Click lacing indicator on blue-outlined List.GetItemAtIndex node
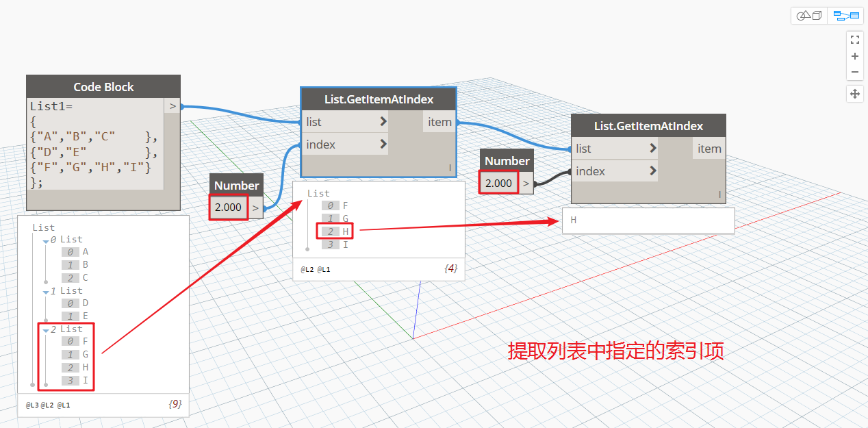Viewport: 868px width, 428px height. [x=450, y=168]
